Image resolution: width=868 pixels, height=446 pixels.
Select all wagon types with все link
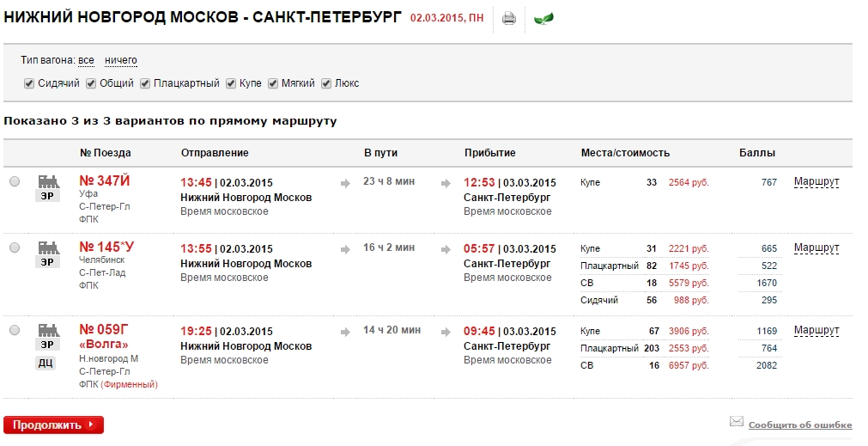pyautogui.click(x=86, y=60)
